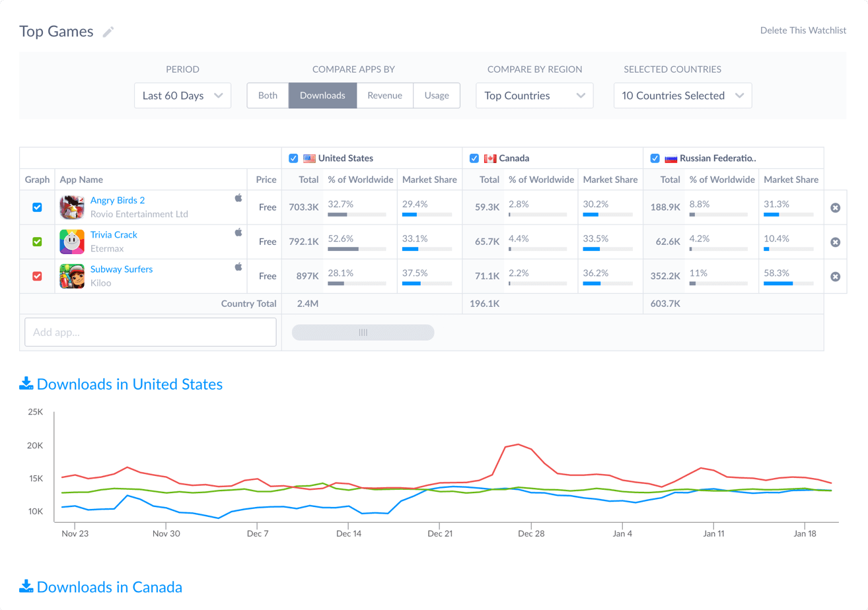Open Downloads in Canada link
Screen dimensions: 868x610
click(x=110, y=586)
